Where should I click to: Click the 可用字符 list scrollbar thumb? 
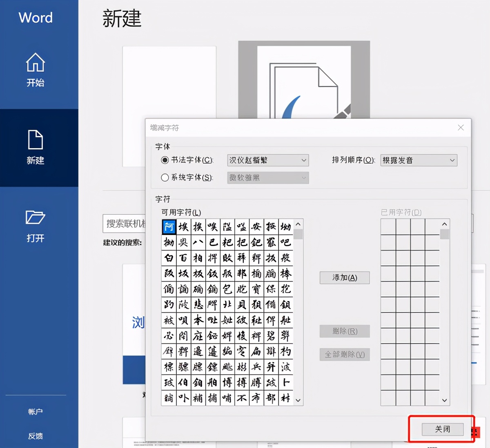pyautogui.click(x=298, y=234)
